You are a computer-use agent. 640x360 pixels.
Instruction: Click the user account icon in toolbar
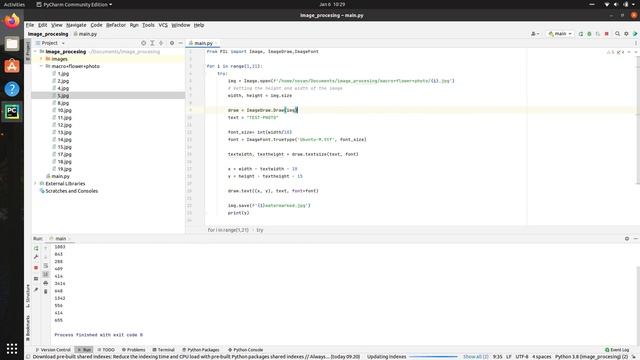pyautogui.click(x=535, y=34)
